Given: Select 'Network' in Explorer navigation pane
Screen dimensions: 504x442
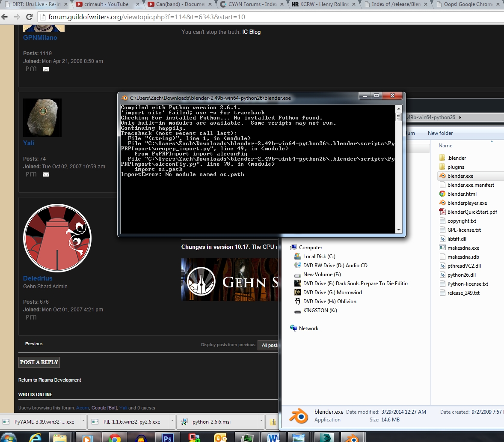Looking at the screenshot, I should pyautogui.click(x=308, y=328).
